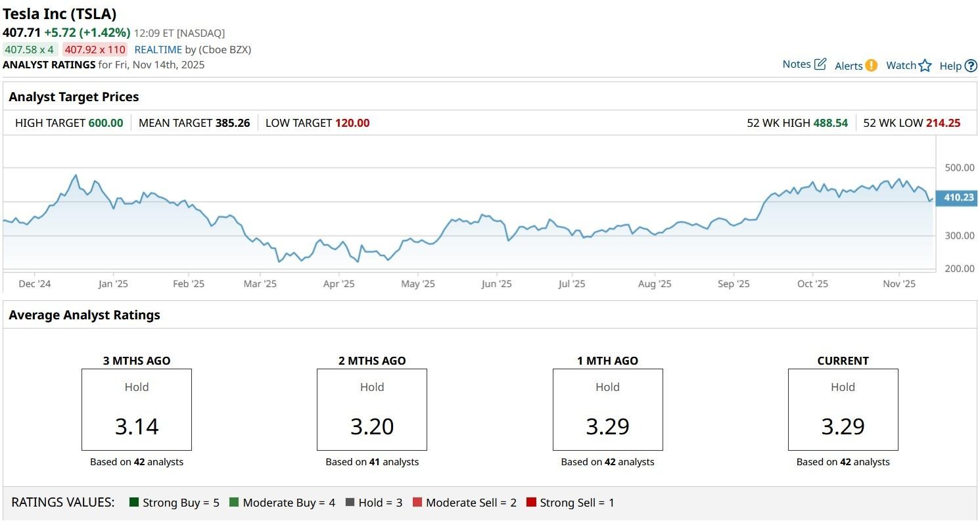Click the Notes link

796,64
